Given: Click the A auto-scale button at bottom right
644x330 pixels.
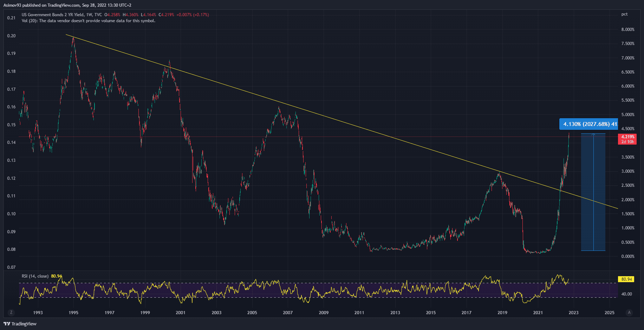Looking at the screenshot, I should (x=629, y=312).
